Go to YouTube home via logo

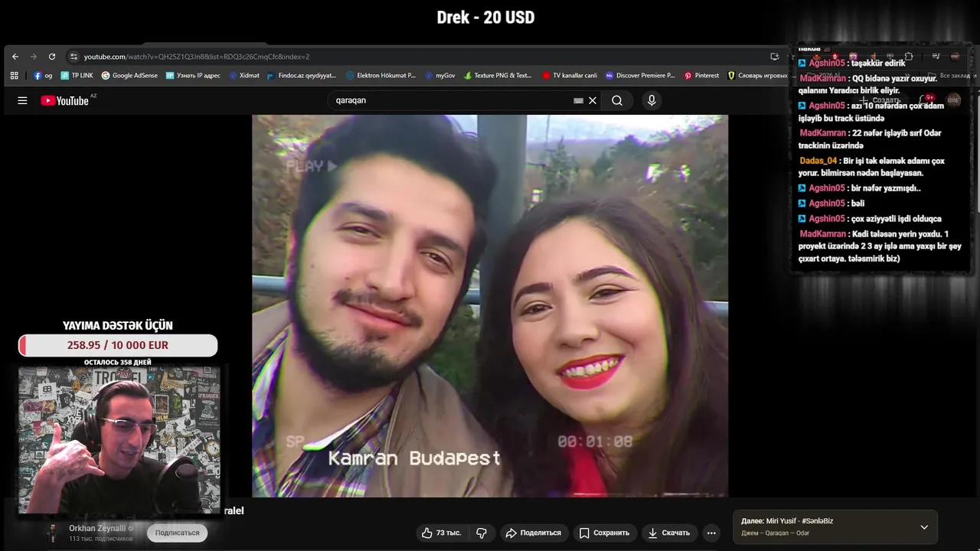(66, 100)
